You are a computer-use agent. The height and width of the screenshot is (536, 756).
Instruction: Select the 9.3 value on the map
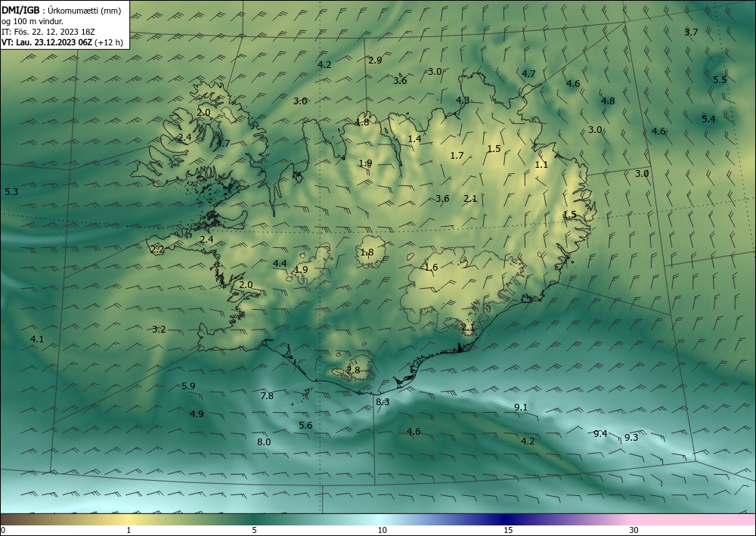coord(631,437)
